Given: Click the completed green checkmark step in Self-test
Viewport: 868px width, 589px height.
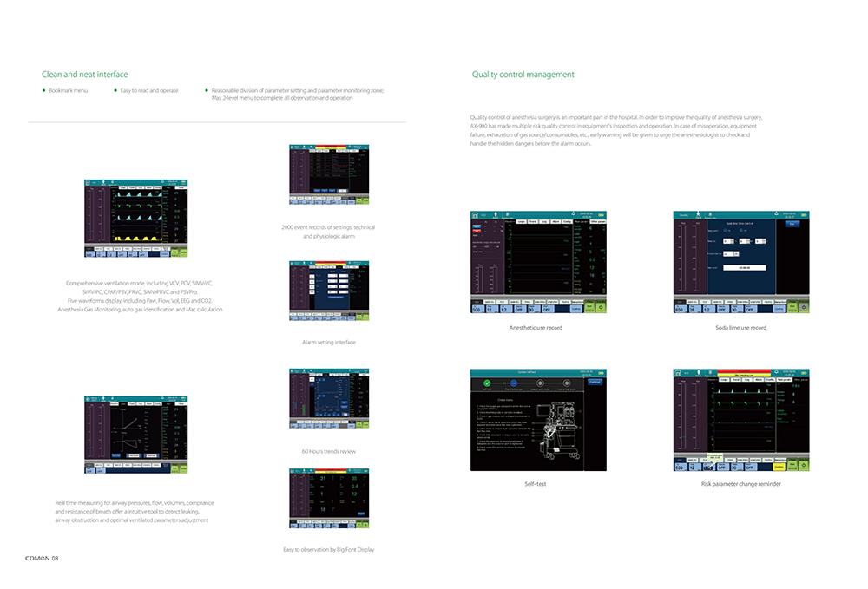Looking at the screenshot, I should 488,382.
